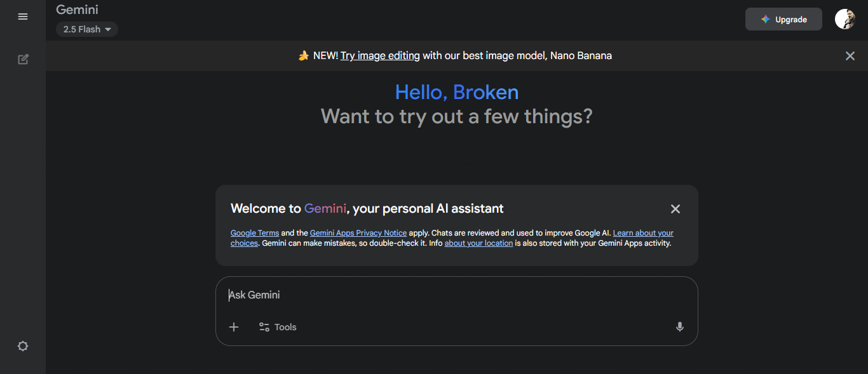Open the 2.5 Flash model selector
This screenshot has width=868, height=374.
click(83, 29)
